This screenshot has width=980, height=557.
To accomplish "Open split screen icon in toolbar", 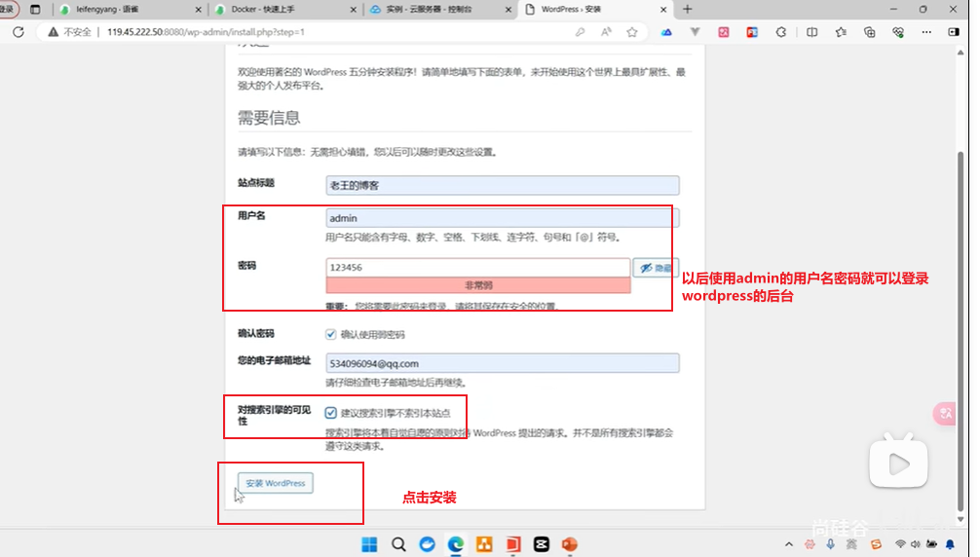I will tap(811, 32).
